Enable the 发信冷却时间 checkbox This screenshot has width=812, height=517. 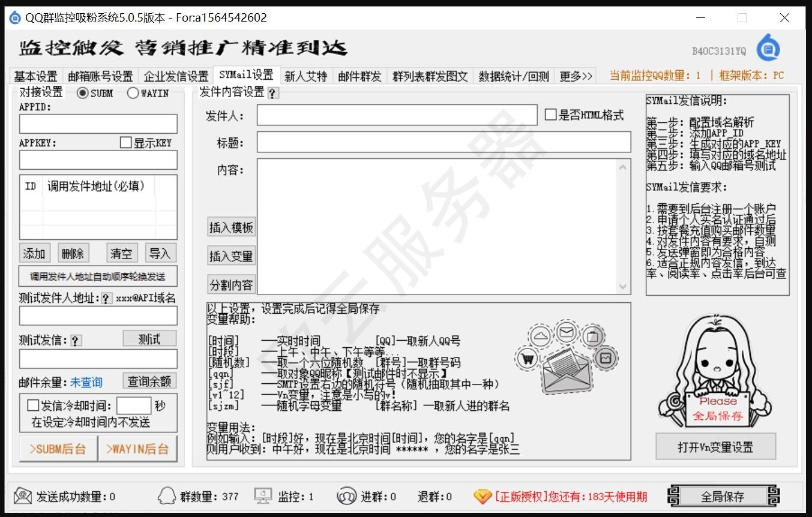33,406
